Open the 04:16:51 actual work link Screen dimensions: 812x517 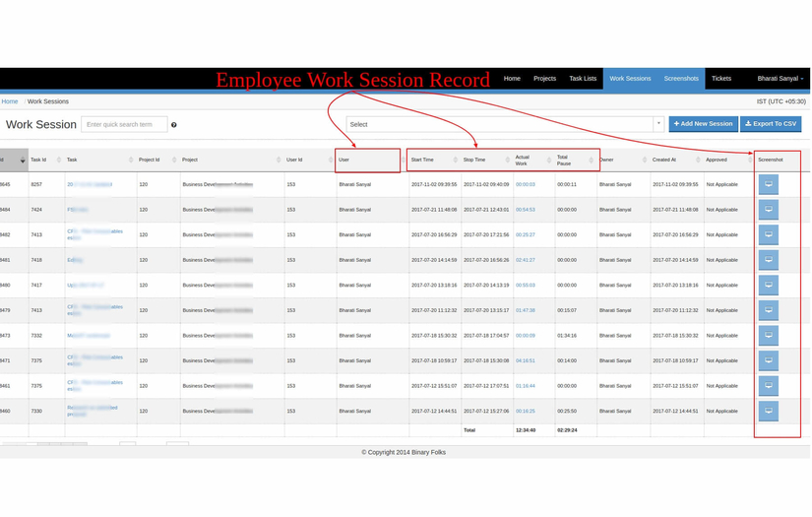[x=526, y=360]
